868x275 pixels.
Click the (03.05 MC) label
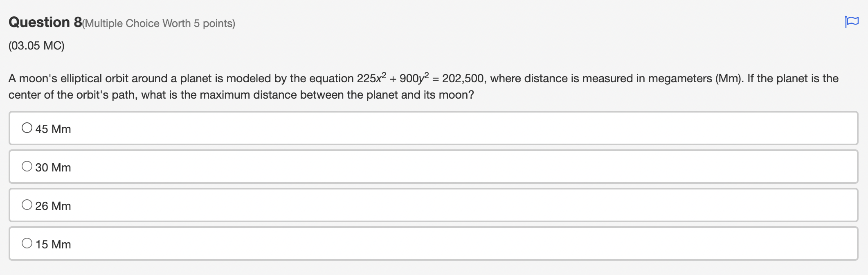tap(36, 45)
